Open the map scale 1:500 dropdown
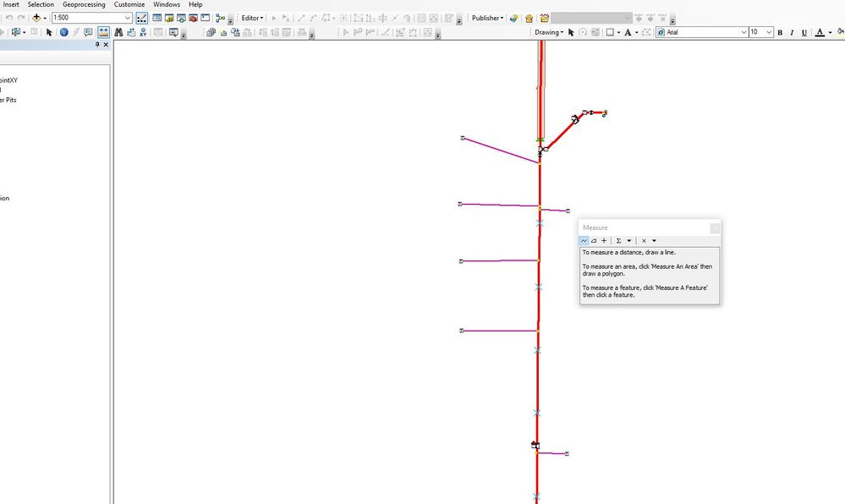The image size is (845, 504). pyautogui.click(x=128, y=18)
